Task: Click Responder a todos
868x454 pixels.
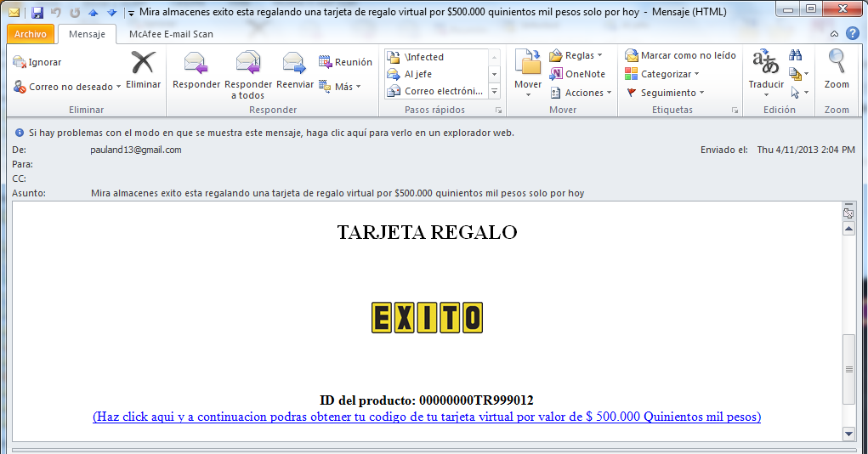Action: pos(248,75)
